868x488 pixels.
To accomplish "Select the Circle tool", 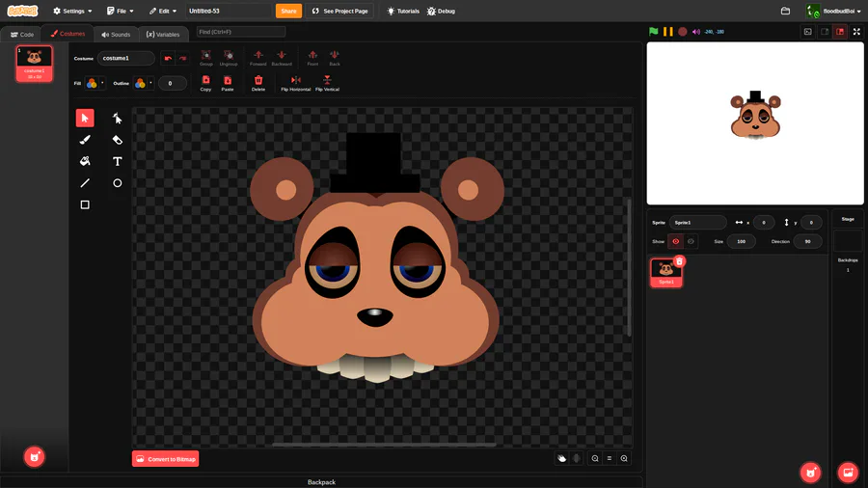I will (117, 183).
